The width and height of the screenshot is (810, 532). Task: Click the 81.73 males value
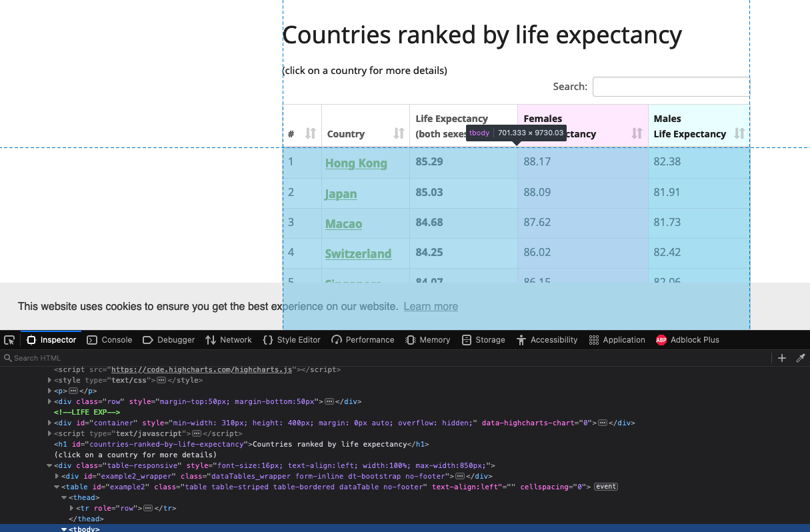(x=667, y=222)
